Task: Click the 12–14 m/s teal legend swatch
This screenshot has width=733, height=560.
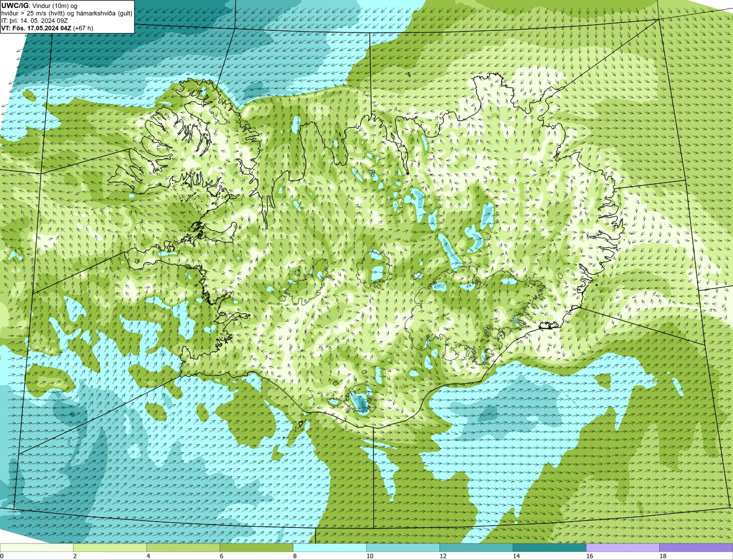Action: [476, 548]
